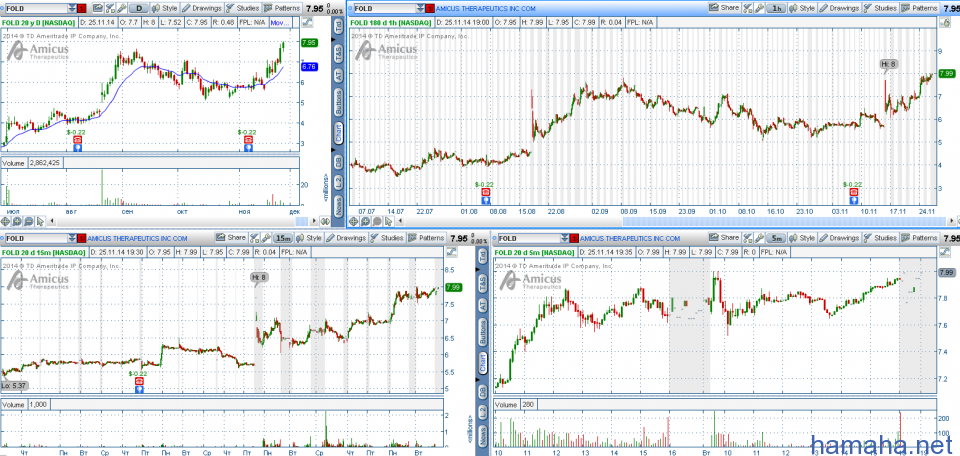Open T&S tab on upper side panel
960x456 pixels.
[x=338, y=53]
